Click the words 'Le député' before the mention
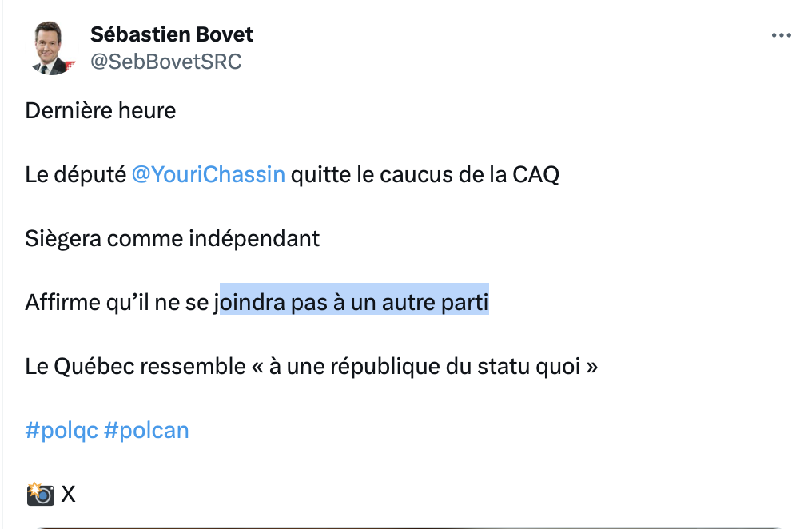 pos(76,175)
